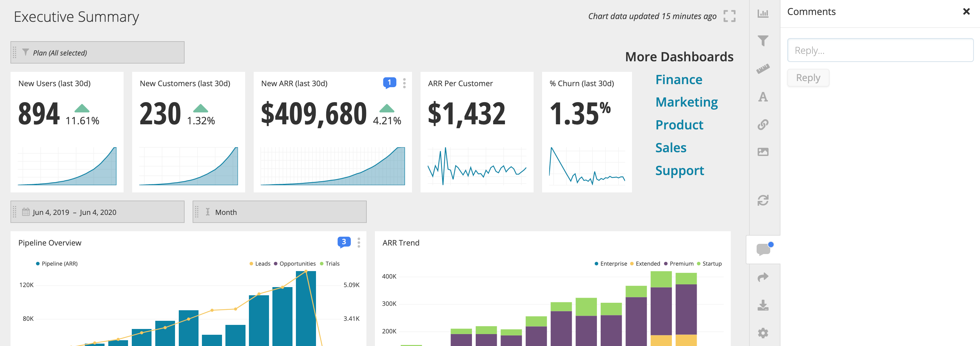Viewport: 980px width, 346px height.
Task: Click the $409,680 New ARR value
Action: point(314,113)
